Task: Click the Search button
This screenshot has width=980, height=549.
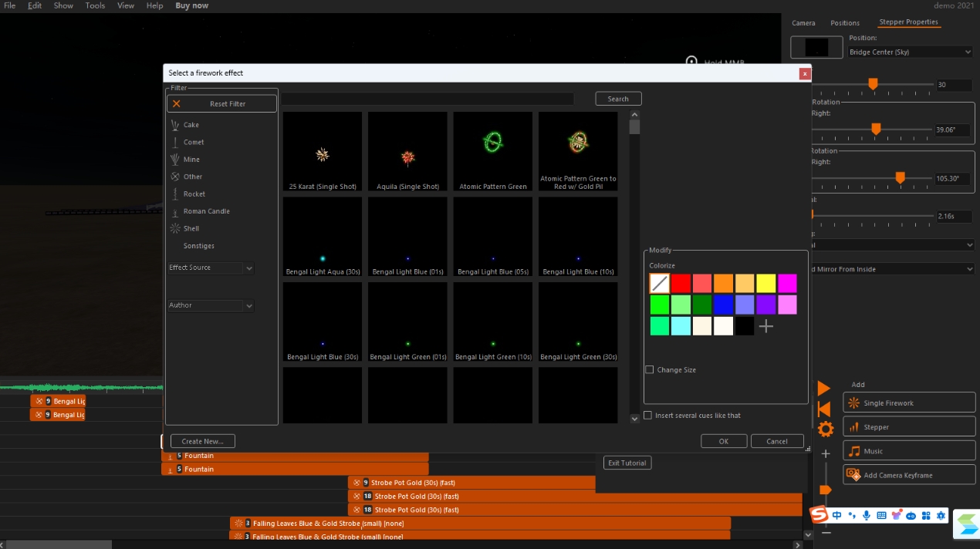Action: pyautogui.click(x=618, y=99)
